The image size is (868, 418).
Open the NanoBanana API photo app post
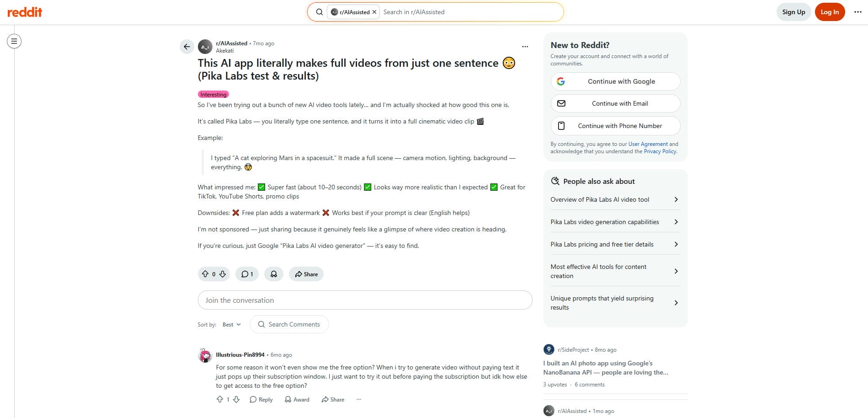[606, 368]
